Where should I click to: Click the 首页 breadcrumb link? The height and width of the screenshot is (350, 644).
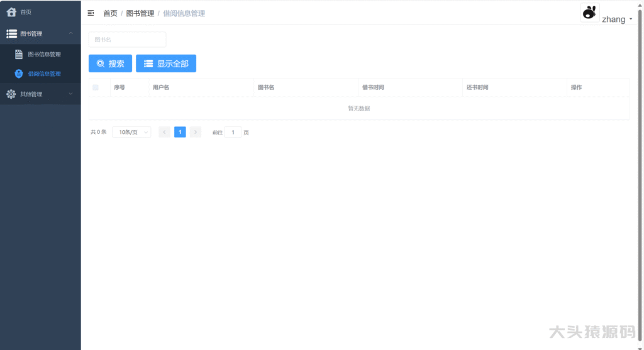pos(110,14)
